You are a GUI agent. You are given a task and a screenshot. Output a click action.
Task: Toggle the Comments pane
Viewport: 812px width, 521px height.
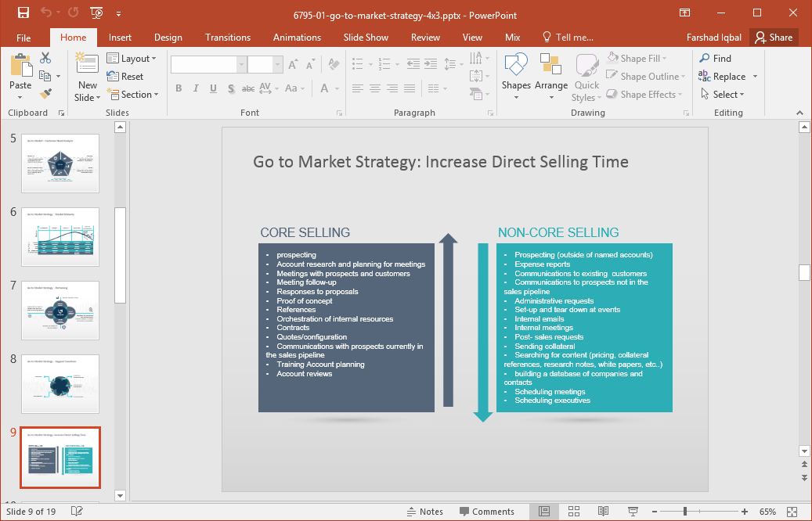coord(485,512)
